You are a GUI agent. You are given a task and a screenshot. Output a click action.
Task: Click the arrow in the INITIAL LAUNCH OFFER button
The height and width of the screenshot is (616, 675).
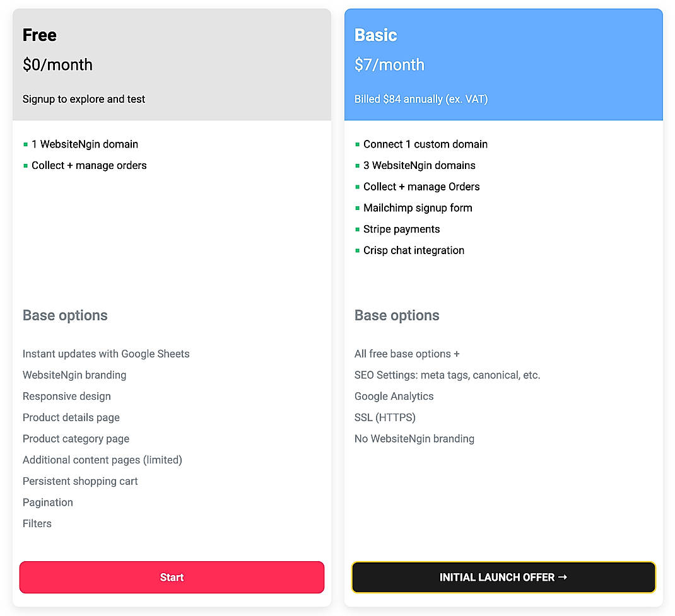[563, 577]
